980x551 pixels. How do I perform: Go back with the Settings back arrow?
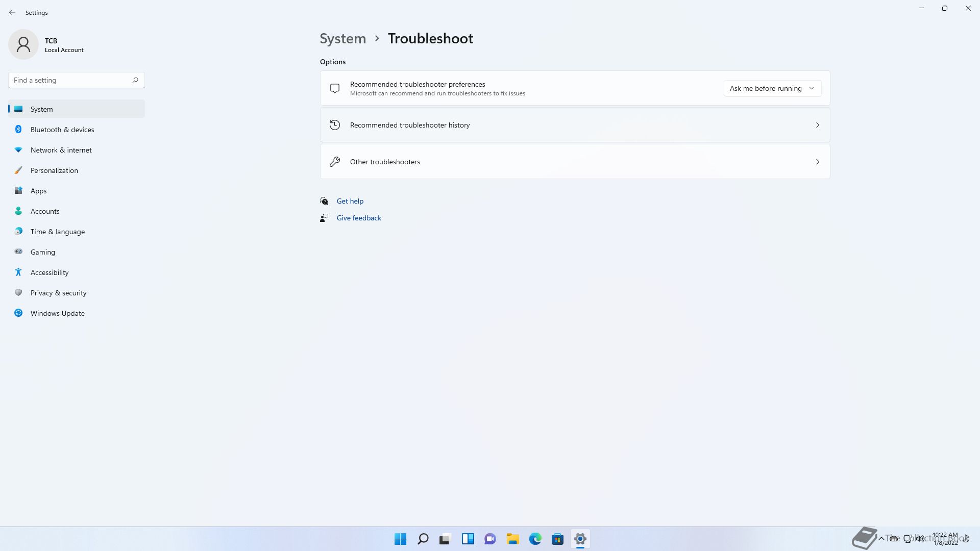(x=12, y=12)
